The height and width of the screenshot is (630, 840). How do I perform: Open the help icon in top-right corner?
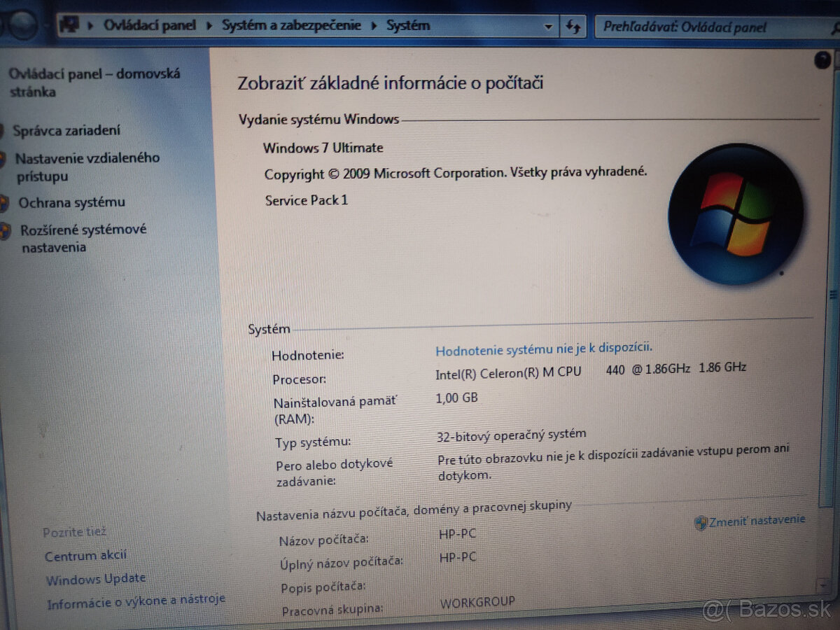822,60
